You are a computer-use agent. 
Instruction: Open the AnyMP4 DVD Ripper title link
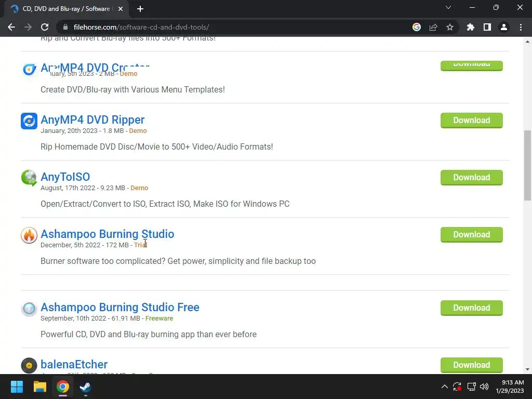coord(92,120)
